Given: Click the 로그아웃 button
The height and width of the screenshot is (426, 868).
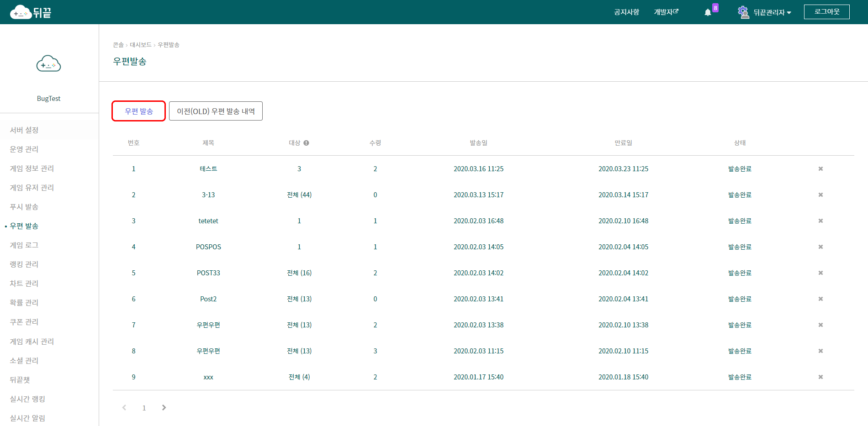Looking at the screenshot, I should coord(827,12).
